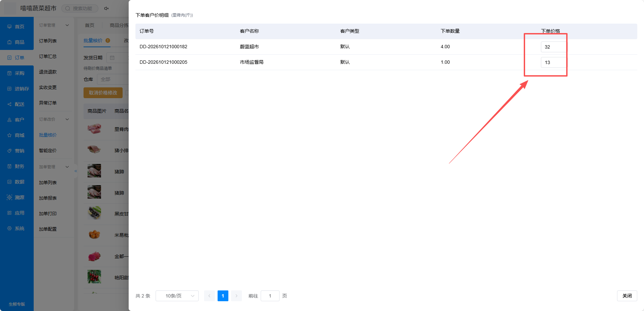
Task: Open 订单列表 menu item
Action: click(x=48, y=41)
